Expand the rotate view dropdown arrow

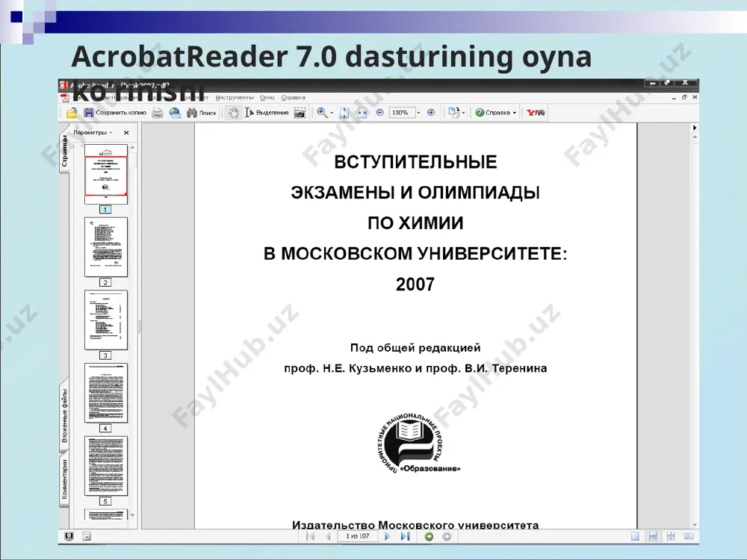(464, 113)
